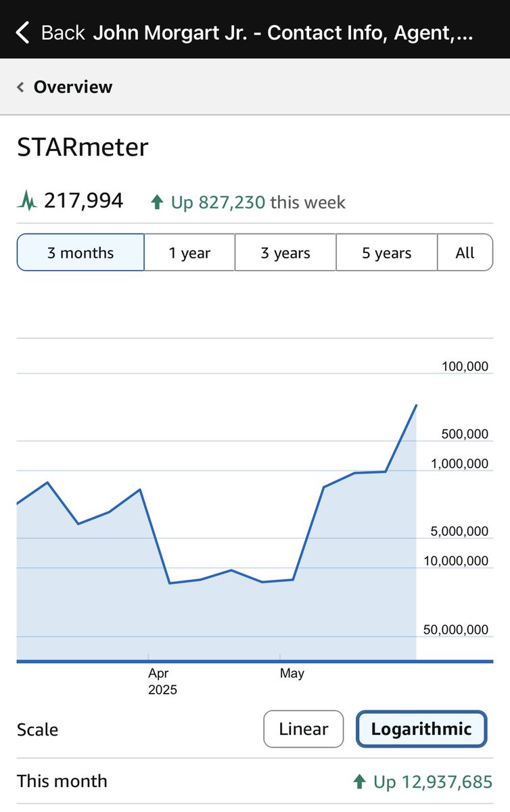Click the 100,000 axis label
Viewport: 510px width, 812px height.
(465, 366)
